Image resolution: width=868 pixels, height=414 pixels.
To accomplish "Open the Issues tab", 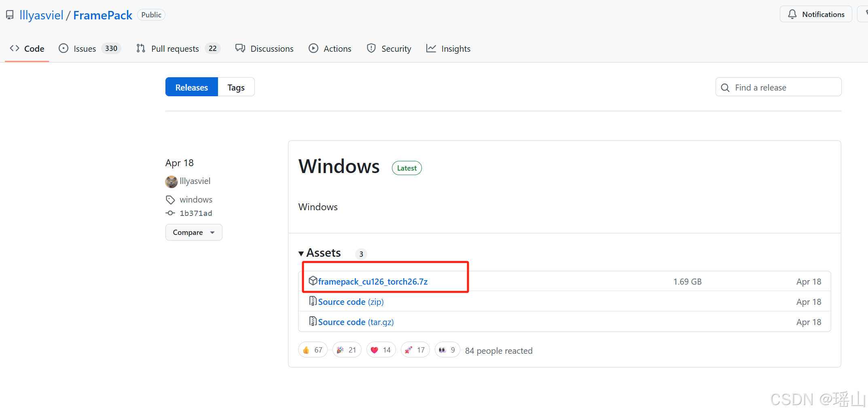I will click(90, 49).
